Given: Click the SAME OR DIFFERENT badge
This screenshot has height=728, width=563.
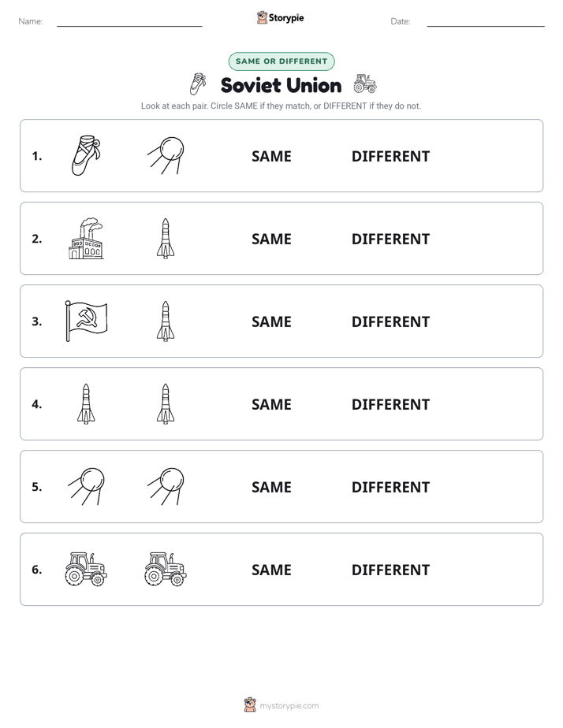Looking at the screenshot, I should pos(281,61).
